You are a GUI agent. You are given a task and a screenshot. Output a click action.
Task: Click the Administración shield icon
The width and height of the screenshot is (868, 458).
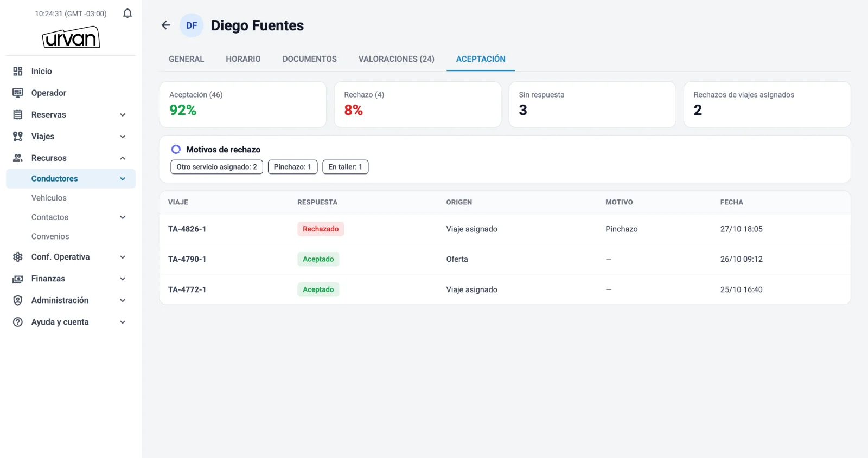pyautogui.click(x=18, y=300)
